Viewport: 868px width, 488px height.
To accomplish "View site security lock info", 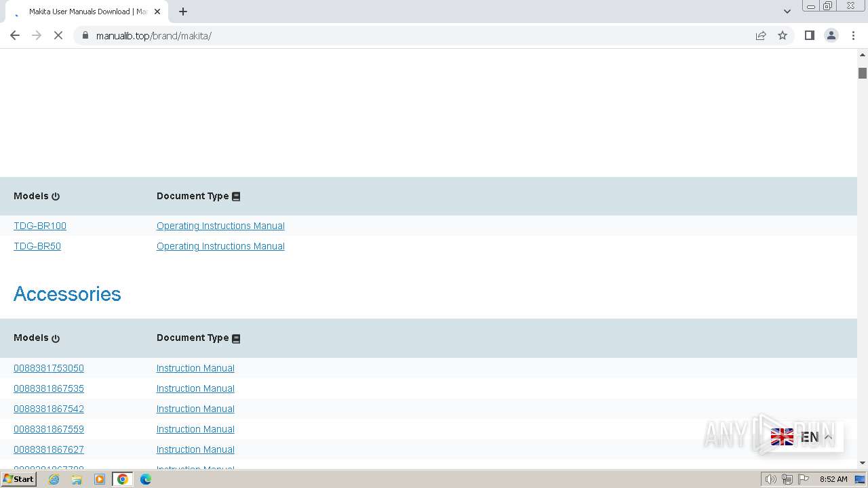I will click(85, 35).
